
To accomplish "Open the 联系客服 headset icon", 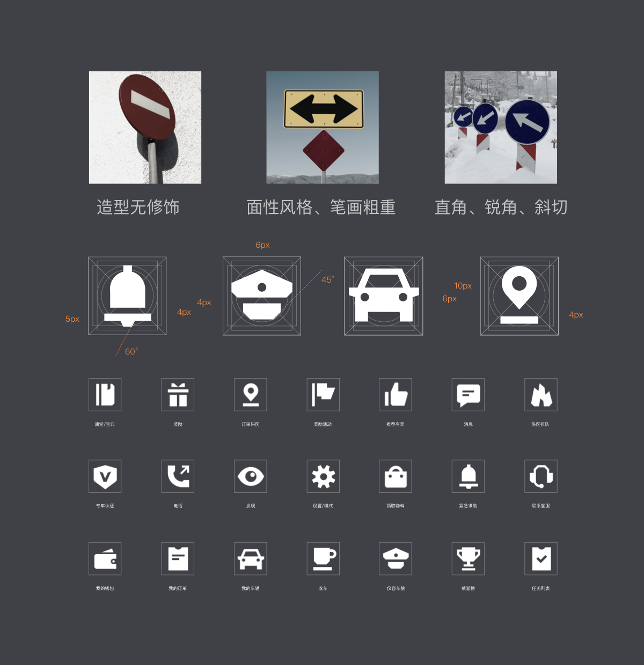I will (x=541, y=476).
